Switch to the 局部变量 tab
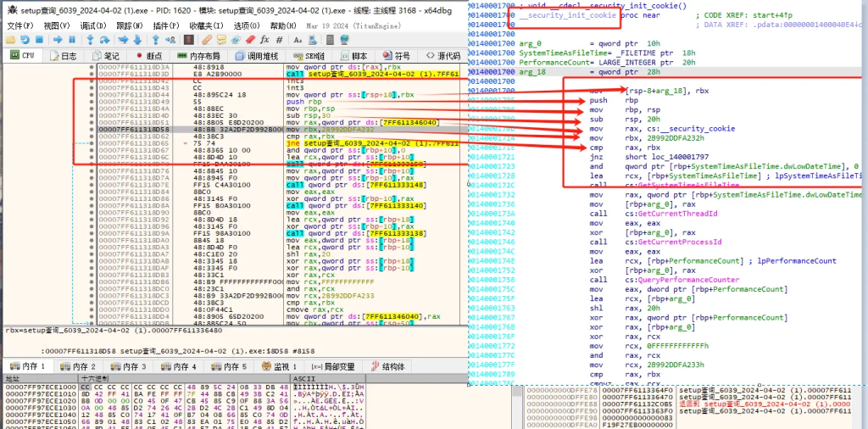Viewport: 868px width, 429px height. click(334, 367)
